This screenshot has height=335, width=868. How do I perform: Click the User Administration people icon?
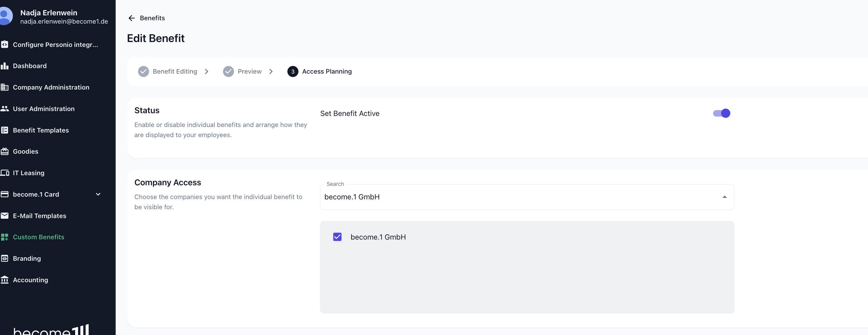point(4,109)
